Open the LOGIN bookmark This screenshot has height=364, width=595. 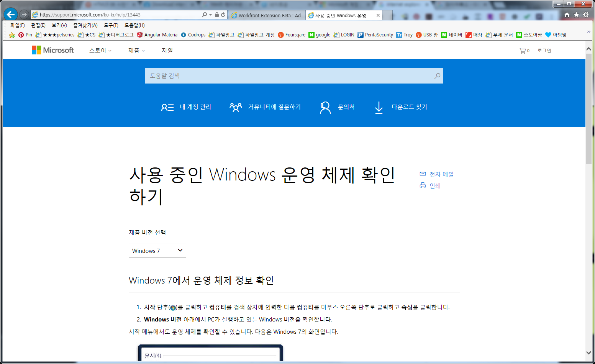pyautogui.click(x=344, y=35)
